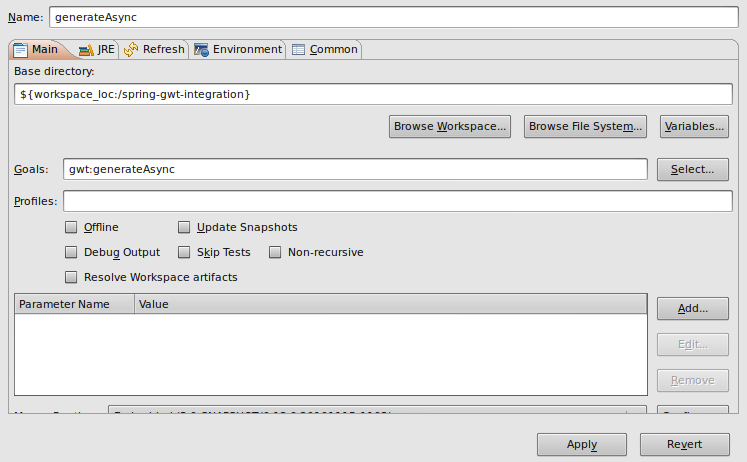Image resolution: width=747 pixels, height=462 pixels.
Task: Click into the Profiles text field
Action: pos(398,201)
